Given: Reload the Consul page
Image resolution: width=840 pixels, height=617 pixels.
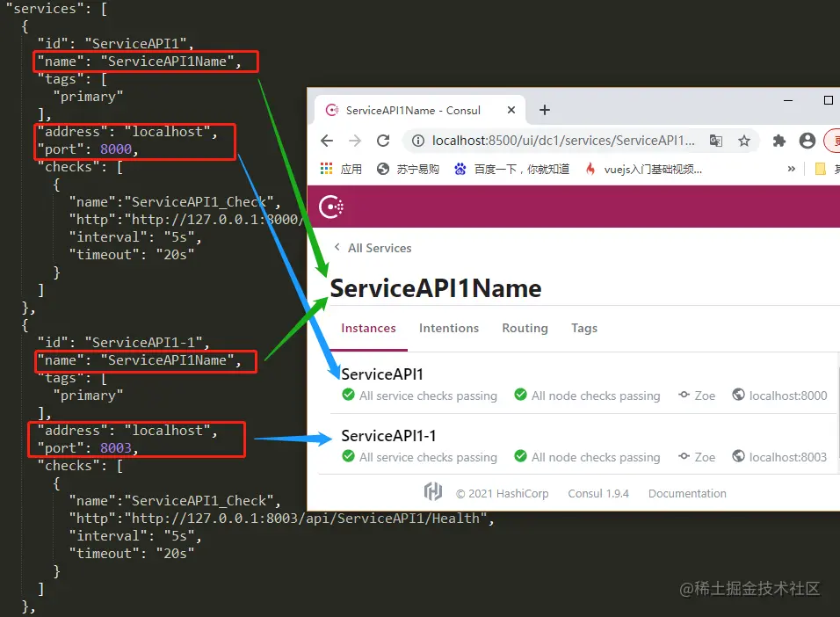Looking at the screenshot, I should click(x=383, y=141).
